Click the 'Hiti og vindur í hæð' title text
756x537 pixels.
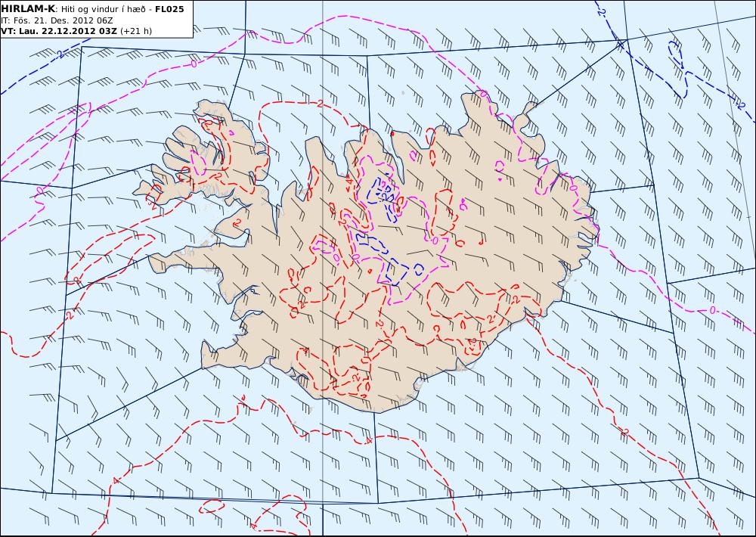(103, 10)
